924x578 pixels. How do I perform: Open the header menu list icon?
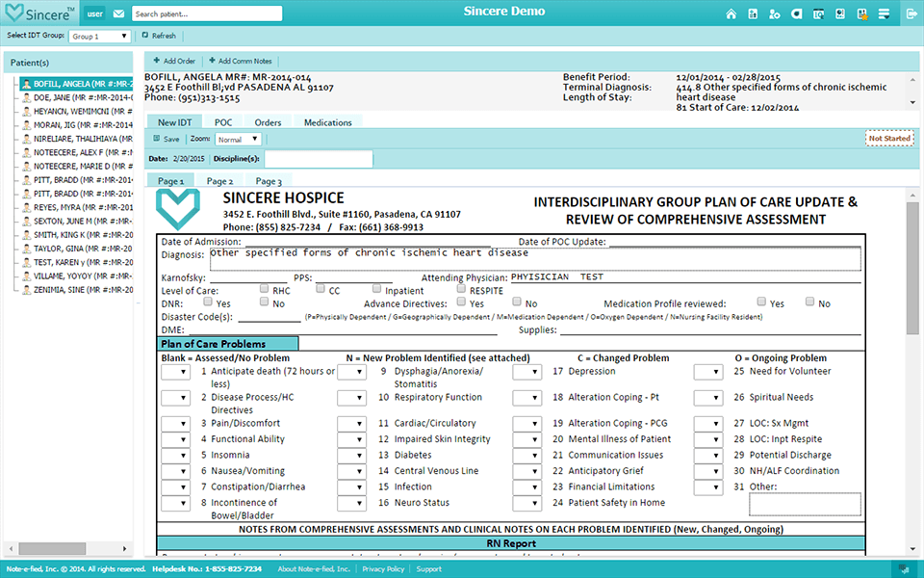(x=884, y=13)
